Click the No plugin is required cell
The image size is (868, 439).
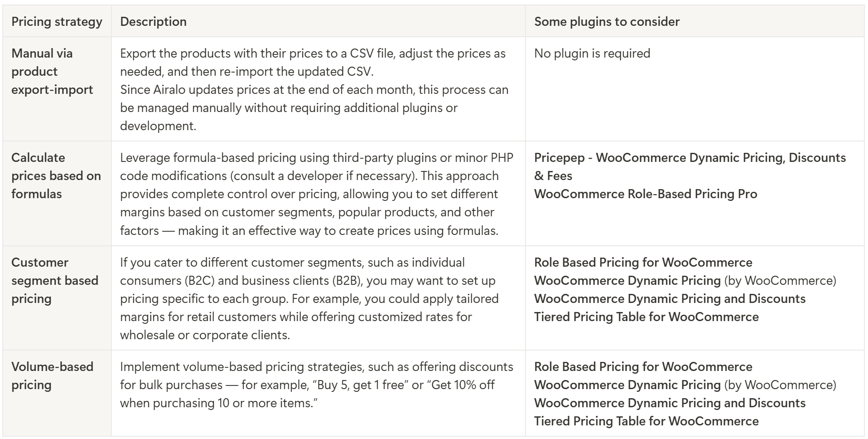pyautogui.click(x=592, y=54)
